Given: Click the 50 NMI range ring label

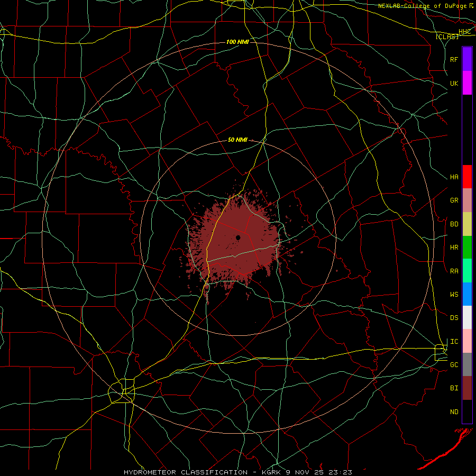Looking at the screenshot, I should coord(237,140).
